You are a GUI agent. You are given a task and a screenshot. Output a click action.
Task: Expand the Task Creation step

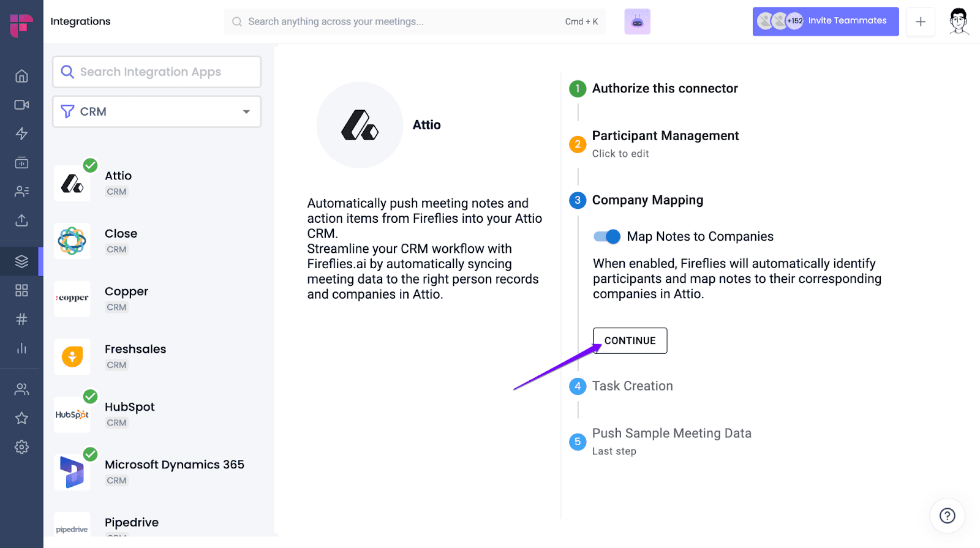coord(632,386)
